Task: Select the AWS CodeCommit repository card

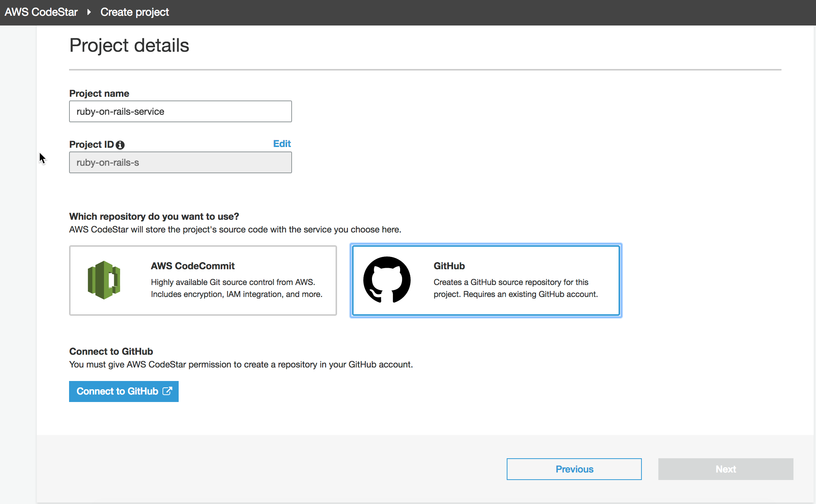Action: [x=203, y=280]
